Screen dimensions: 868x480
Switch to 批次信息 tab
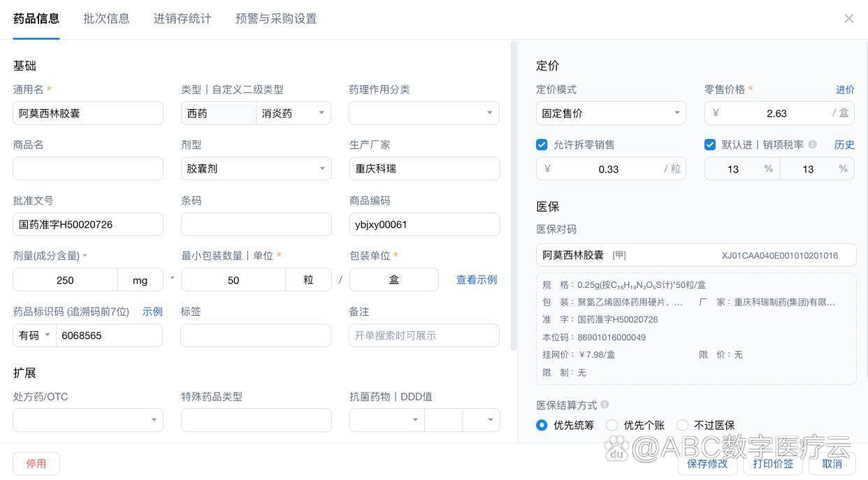(x=106, y=19)
